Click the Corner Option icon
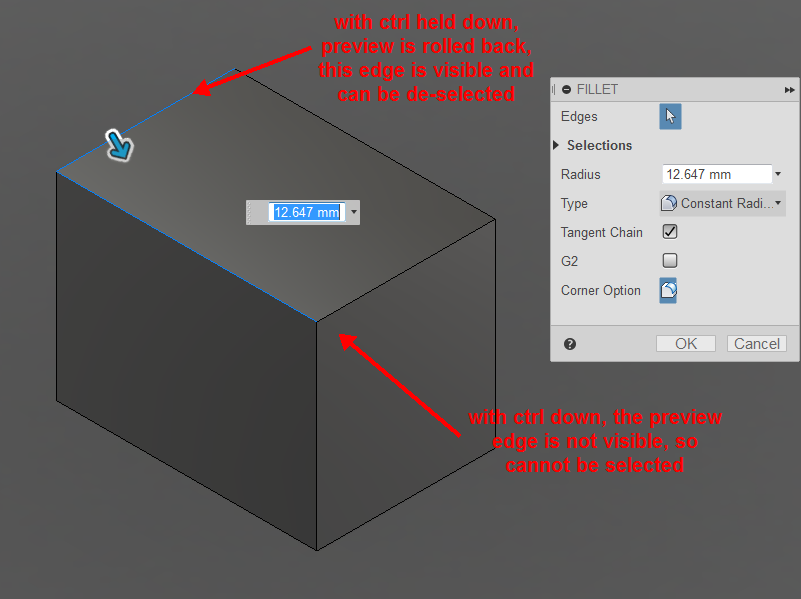801x599 pixels. pos(668,291)
